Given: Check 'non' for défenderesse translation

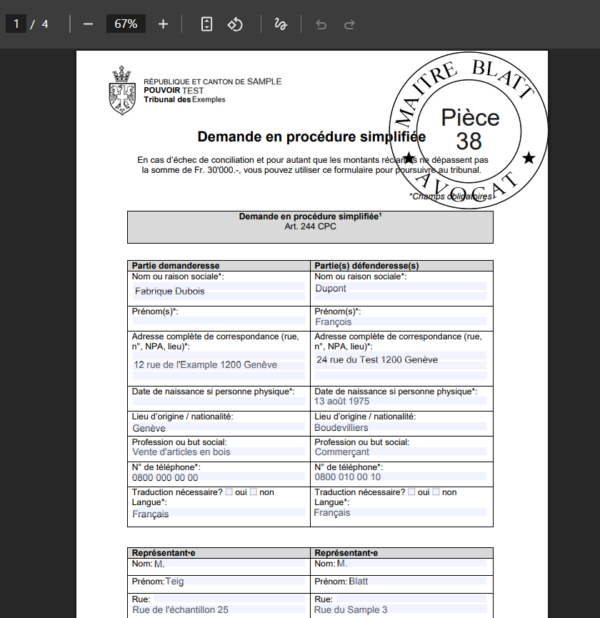Looking at the screenshot, I should point(436,492).
